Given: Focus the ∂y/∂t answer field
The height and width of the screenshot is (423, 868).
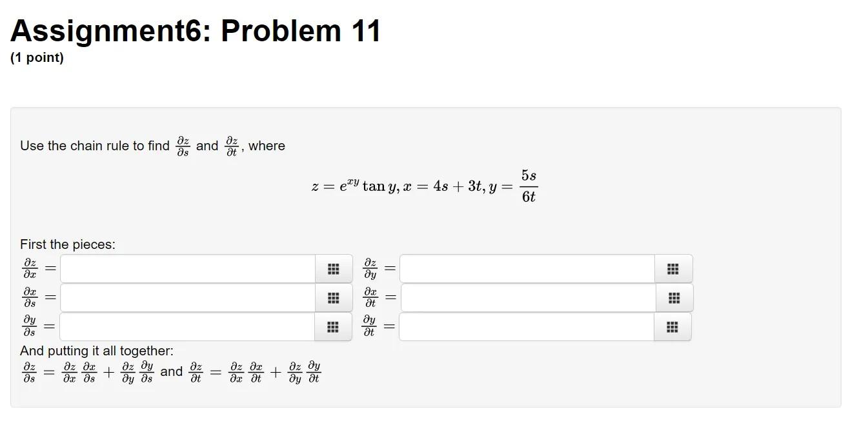Looking at the screenshot, I should pyautogui.click(x=526, y=326).
